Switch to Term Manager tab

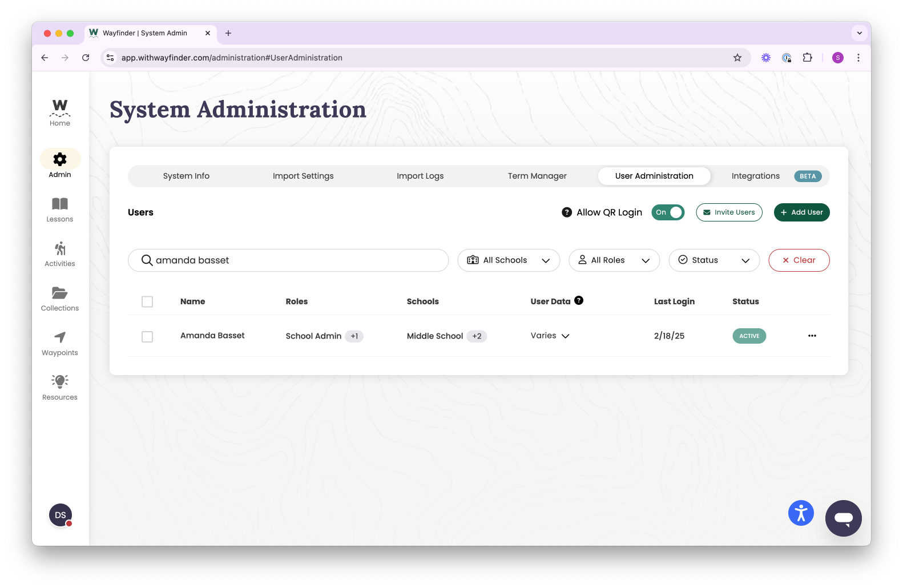(x=537, y=176)
